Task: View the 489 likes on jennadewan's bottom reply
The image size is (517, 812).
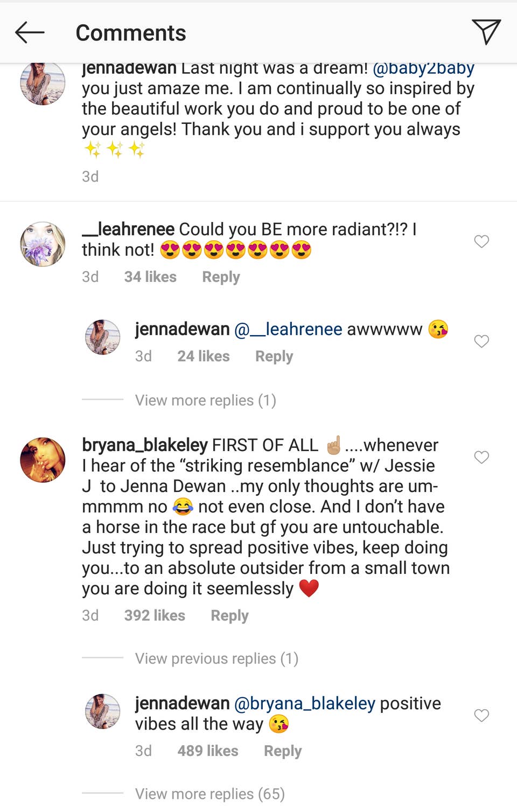Action: click(x=208, y=750)
